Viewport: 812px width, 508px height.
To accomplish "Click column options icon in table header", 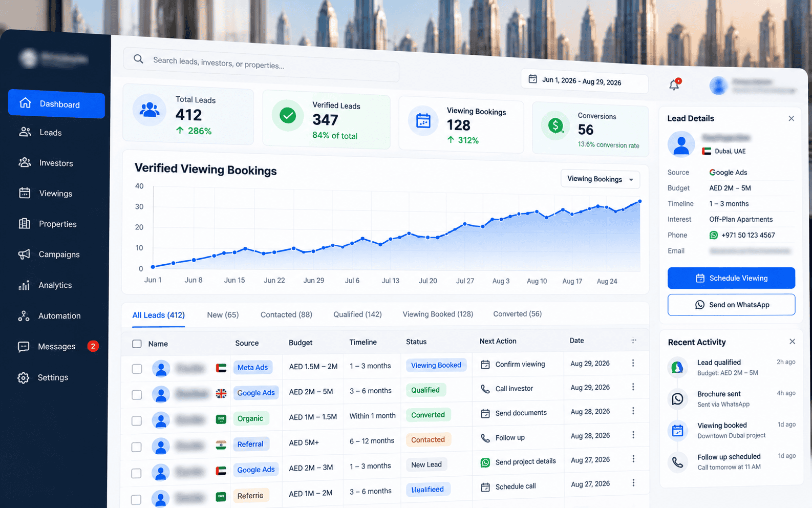I will point(634,341).
